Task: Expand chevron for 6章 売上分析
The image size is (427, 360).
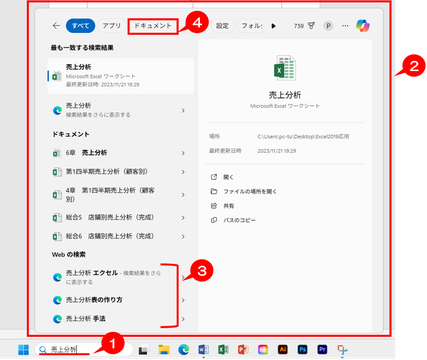Action: click(x=183, y=153)
